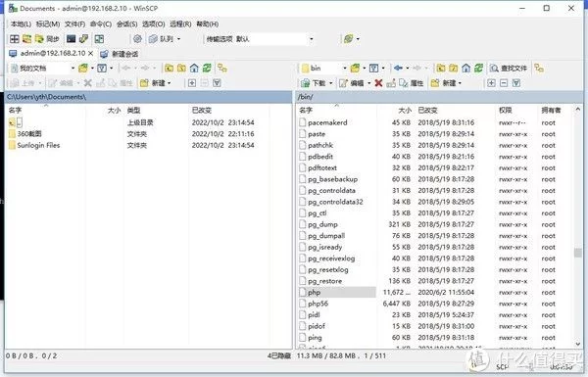Go to local parent directory icon
Image resolution: width=588 pixels, height=377 pixels.
coord(170,69)
